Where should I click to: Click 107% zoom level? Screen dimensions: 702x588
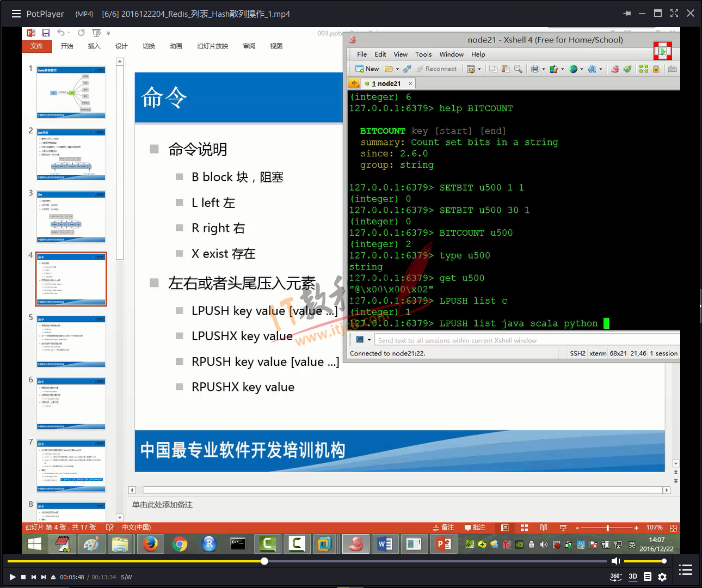point(655,528)
